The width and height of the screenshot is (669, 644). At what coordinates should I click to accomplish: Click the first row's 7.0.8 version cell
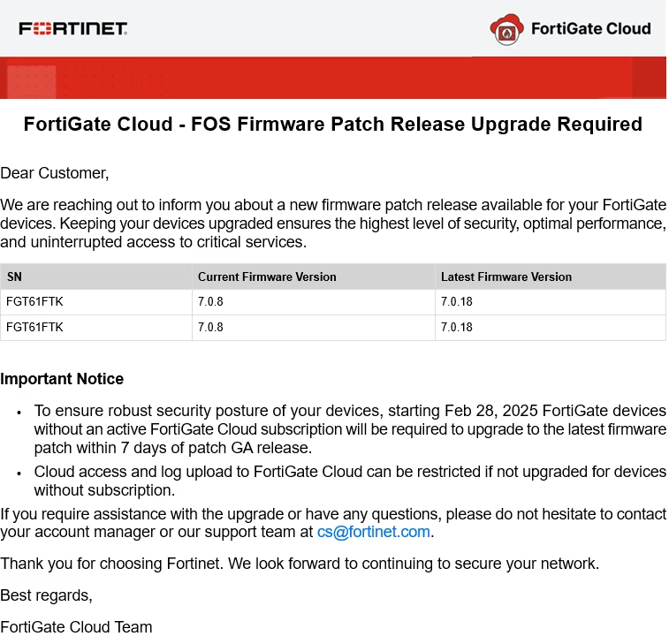coord(314,302)
